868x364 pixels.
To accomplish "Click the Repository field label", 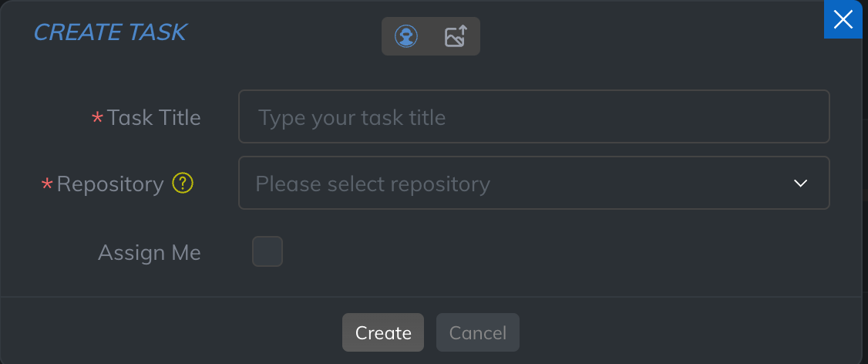I will click(x=110, y=184).
